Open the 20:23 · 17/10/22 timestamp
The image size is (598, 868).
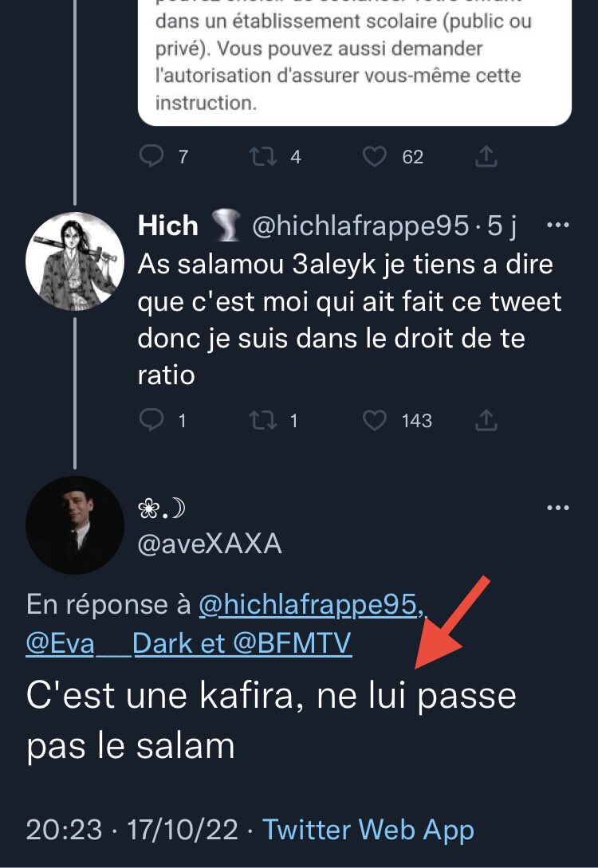(132, 830)
